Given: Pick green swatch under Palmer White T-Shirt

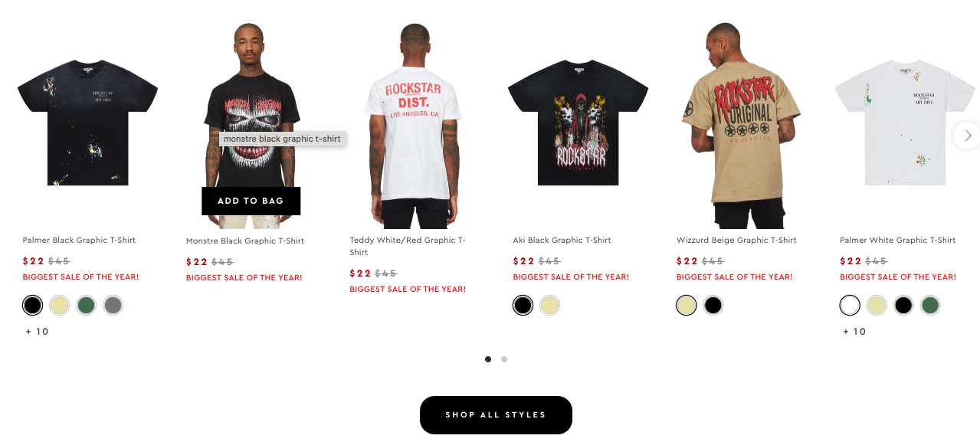Looking at the screenshot, I should tap(930, 306).
